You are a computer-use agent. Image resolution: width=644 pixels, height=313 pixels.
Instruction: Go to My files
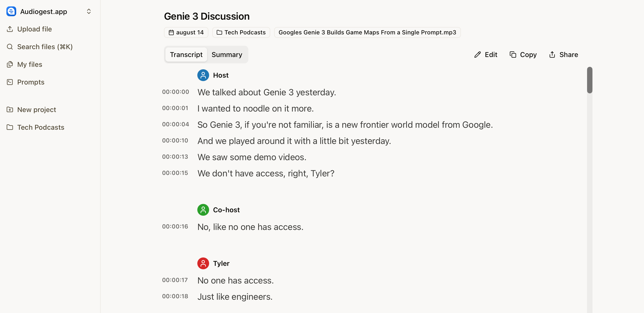point(29,65)
